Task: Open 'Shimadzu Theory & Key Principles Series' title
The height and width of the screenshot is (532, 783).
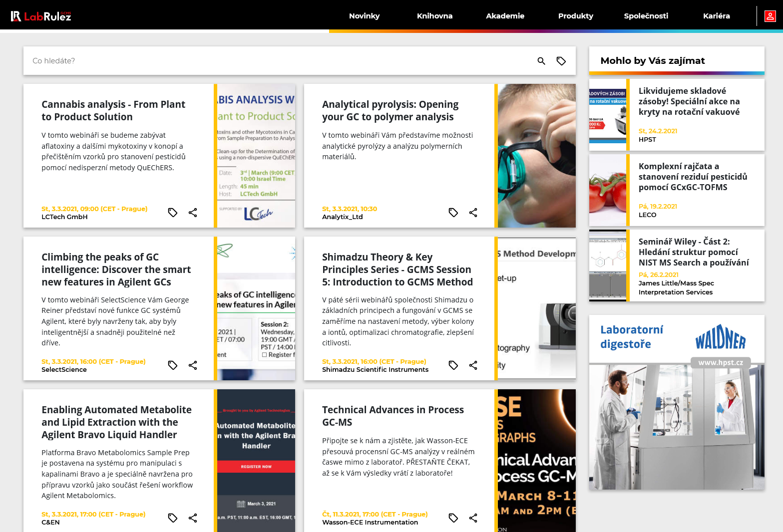Action: (x=397, y=269)
